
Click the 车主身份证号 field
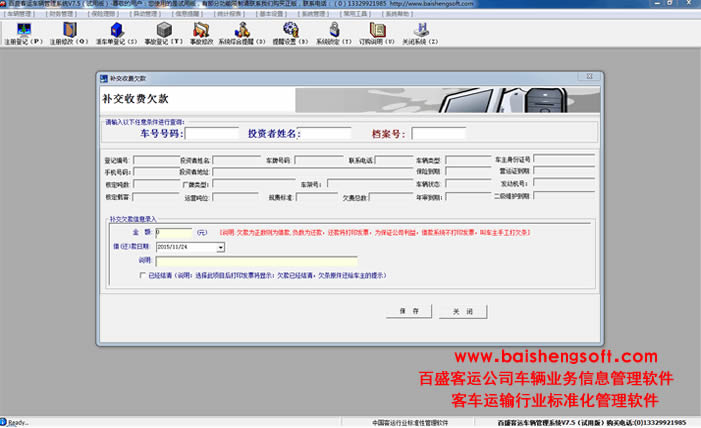point(564,159)
